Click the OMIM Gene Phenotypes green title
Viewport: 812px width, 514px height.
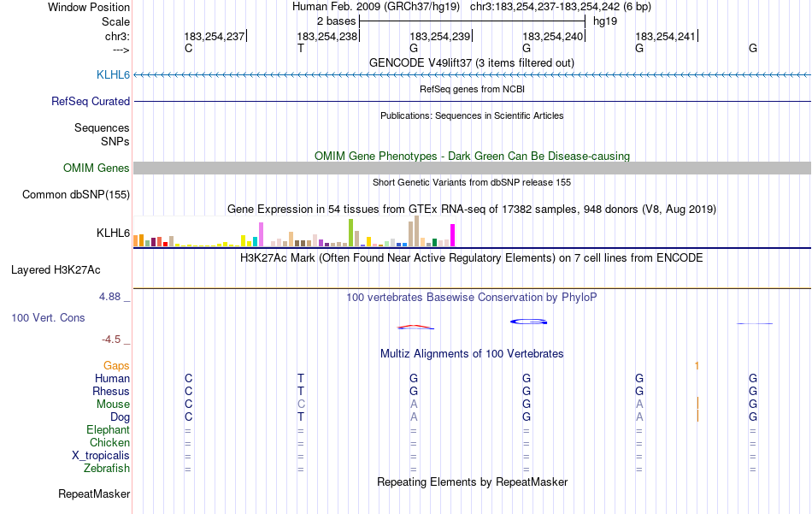point(473,156)
